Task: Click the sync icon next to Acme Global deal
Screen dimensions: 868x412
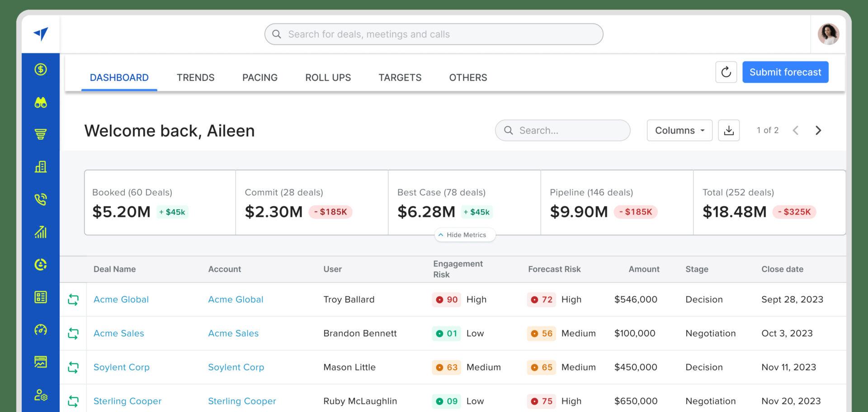Action: [x=73, y=299]
